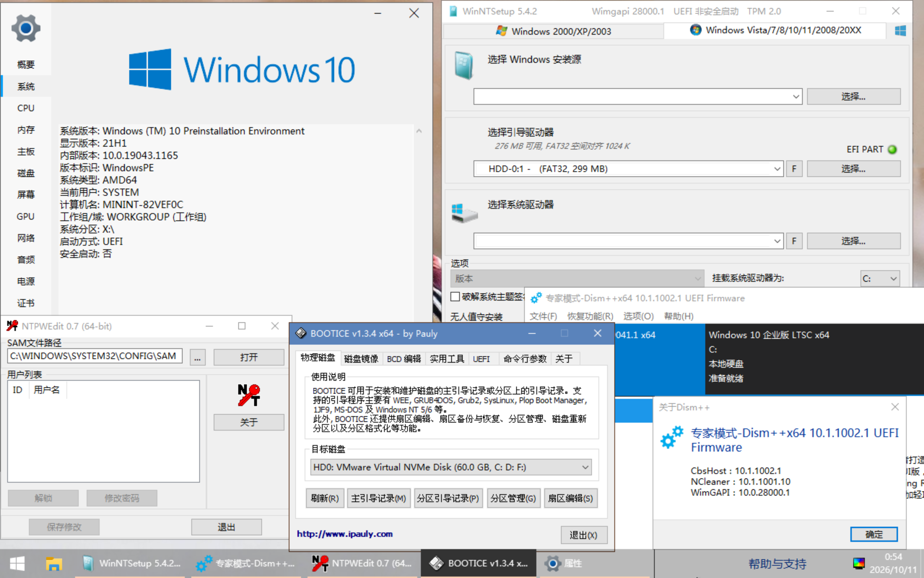This screenshot has height=578, width=924.
Task: Switch to WinNTSetup taskbar item
Action: (x=130, y=564)
